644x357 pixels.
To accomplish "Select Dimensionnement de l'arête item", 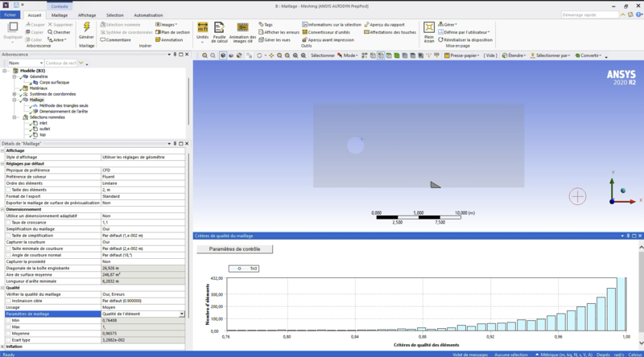I will point(64,112).
